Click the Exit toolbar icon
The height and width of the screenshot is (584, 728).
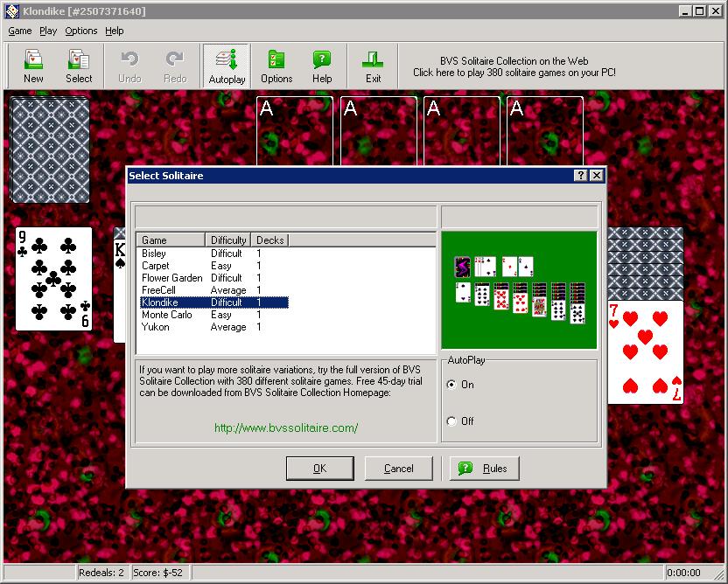tap(374, 66)
